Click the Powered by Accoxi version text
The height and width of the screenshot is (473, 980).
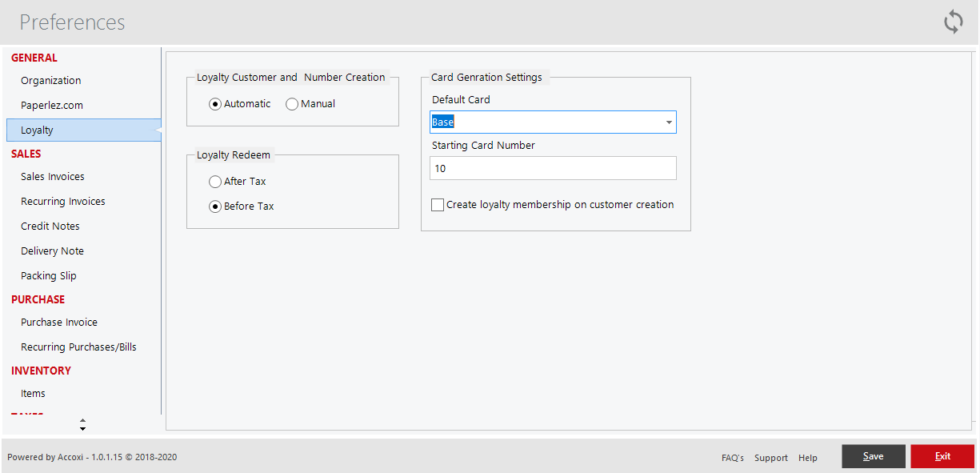tap(92, 458)
